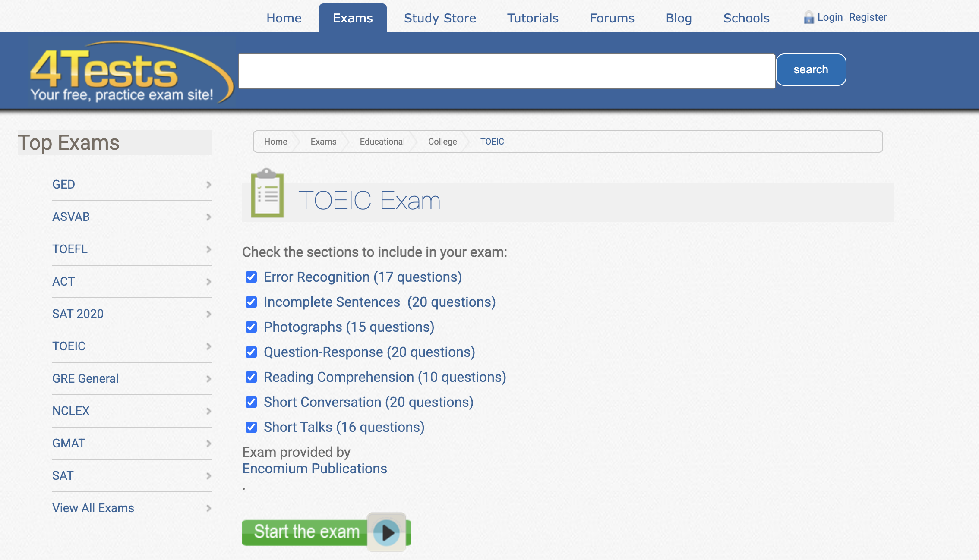Expand the SAT 2020 sidebar entry

78,314
